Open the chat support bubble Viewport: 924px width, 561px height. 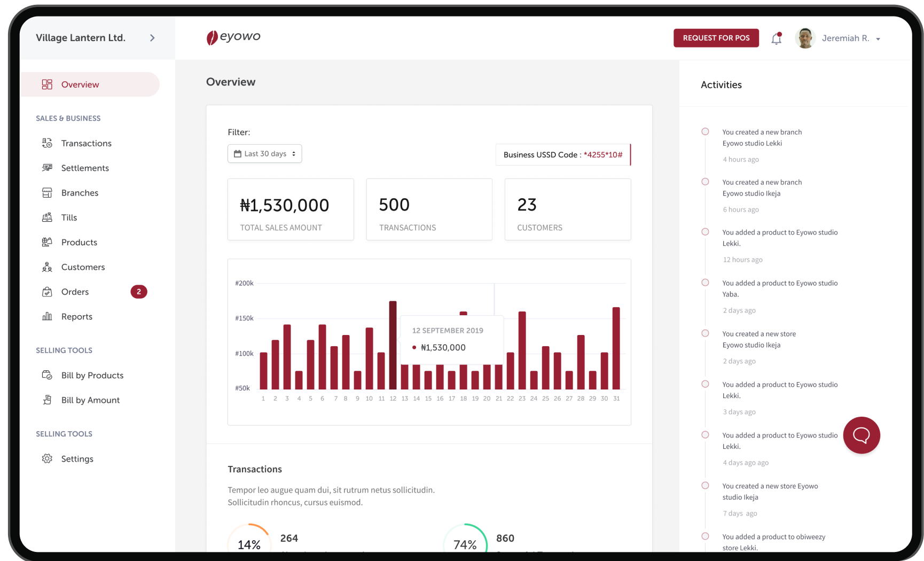pos(862,435)
